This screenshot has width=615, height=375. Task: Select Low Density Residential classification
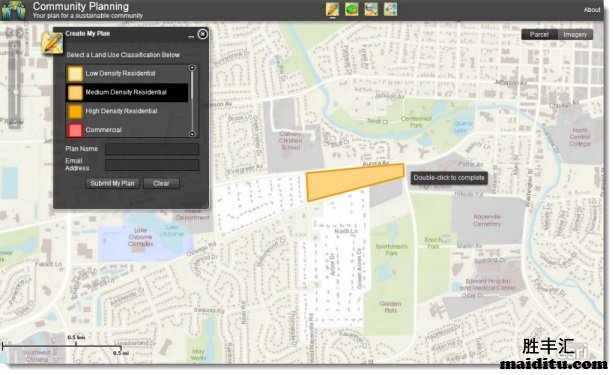(127, 73)
